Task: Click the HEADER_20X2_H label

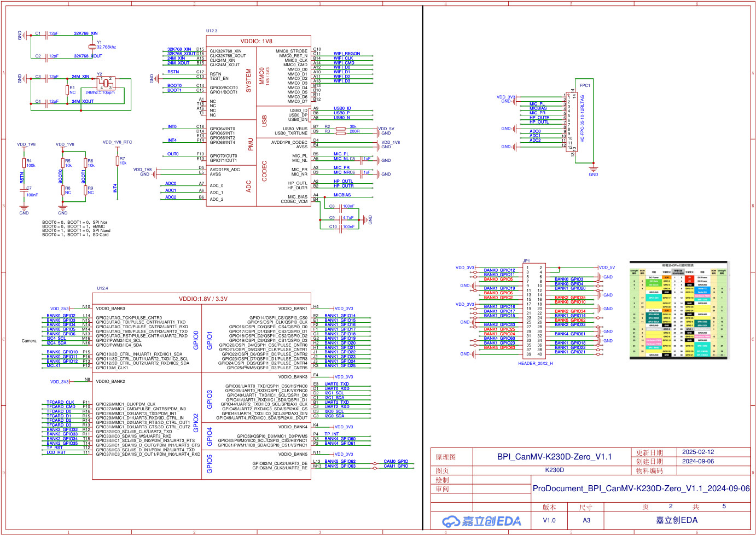Action: pyautogui.click(x=536, y=363)
